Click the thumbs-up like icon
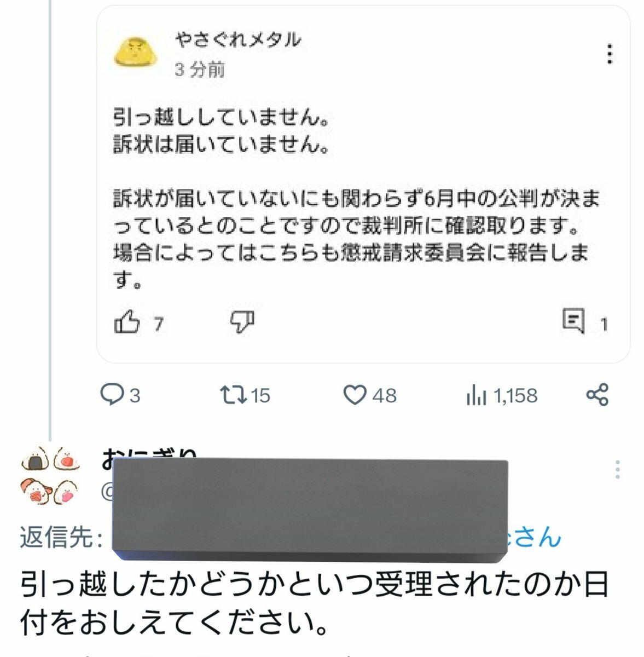The image size is (644, 657). tap(127, 322)
